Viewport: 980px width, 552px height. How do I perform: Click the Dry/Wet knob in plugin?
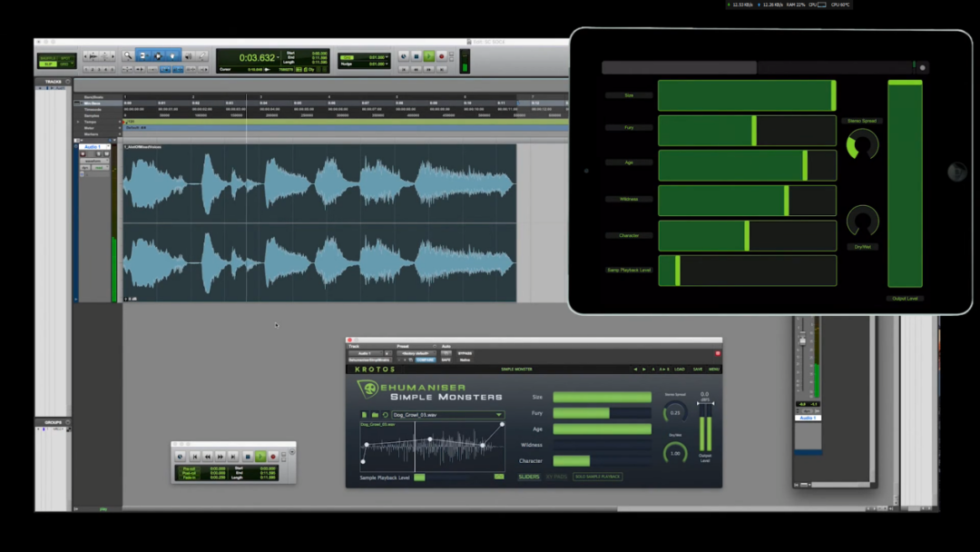tap(675, 453)
